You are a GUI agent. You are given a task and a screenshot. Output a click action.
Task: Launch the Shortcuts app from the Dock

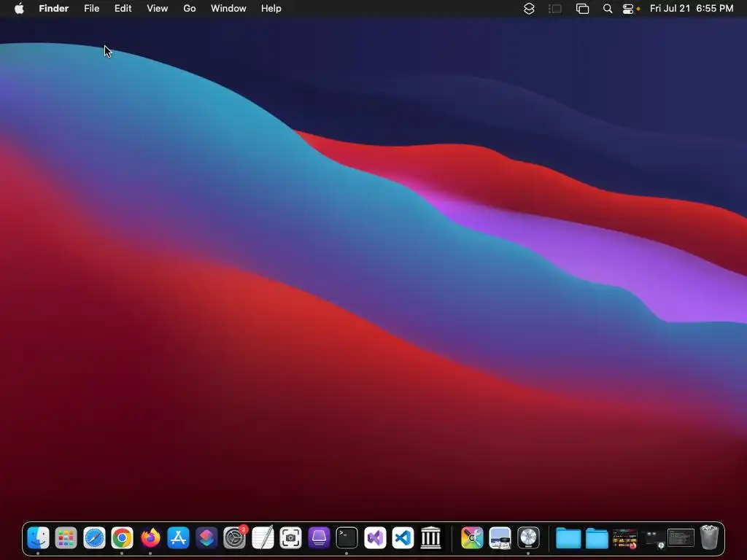[206, 538]
